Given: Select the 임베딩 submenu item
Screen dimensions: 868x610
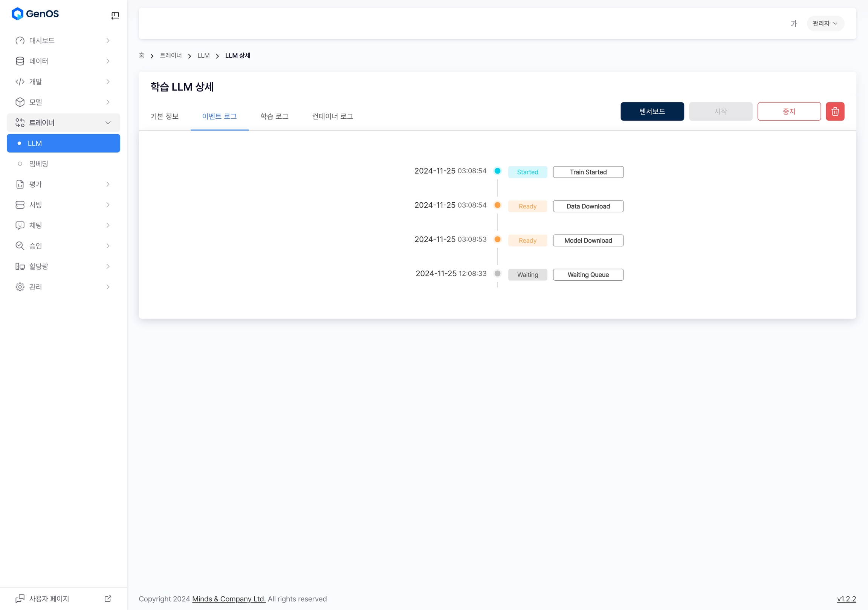Looking at the screenshot, I should click(38, 164).
